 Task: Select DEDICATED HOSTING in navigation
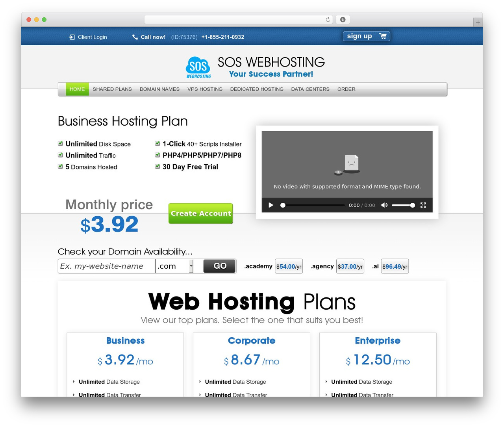coord(257,89)
